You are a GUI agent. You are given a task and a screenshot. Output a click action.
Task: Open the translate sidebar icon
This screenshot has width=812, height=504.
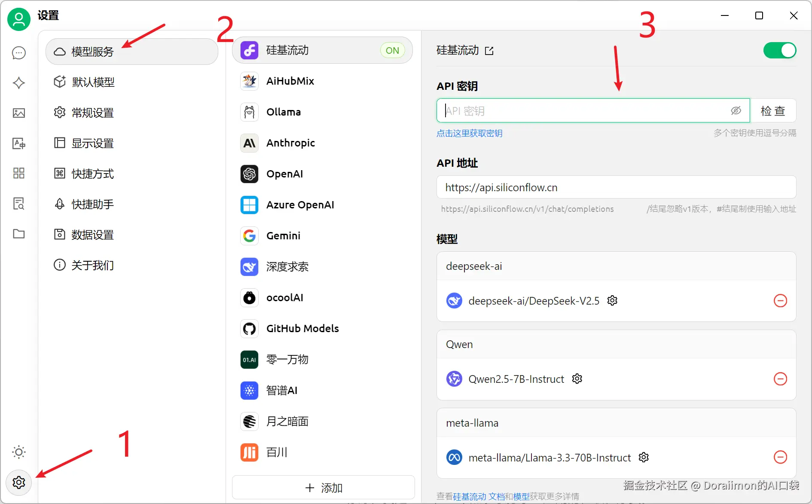tap(19, 143)
